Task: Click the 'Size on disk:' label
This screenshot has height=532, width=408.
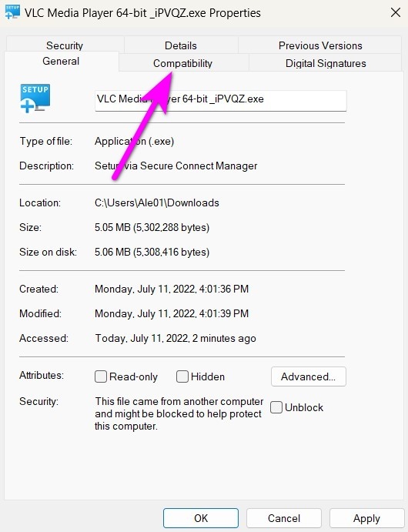Action: [48, 252]
